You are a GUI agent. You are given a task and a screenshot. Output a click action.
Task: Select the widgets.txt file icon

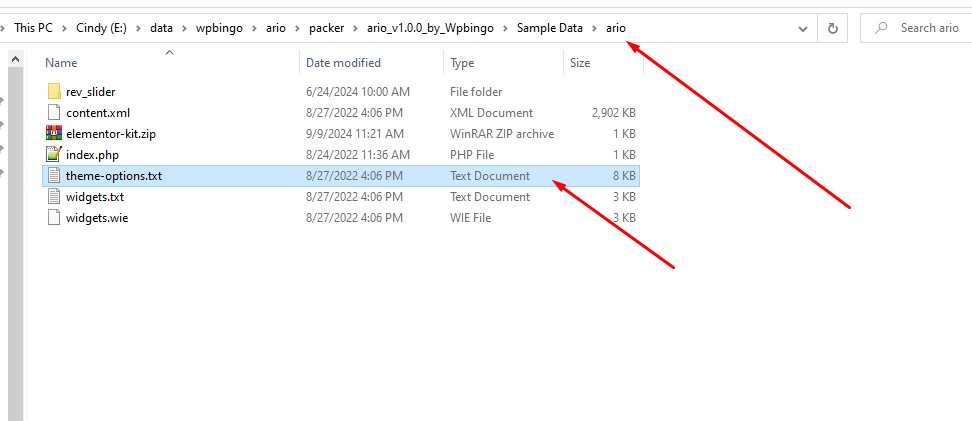54,197
